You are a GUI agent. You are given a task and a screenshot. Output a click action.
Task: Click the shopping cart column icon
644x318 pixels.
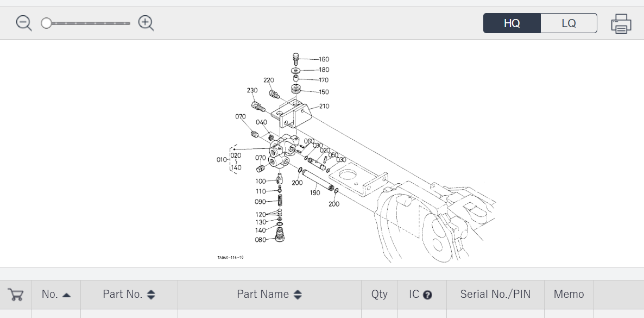pyautogui.click(x=16, y=295)
